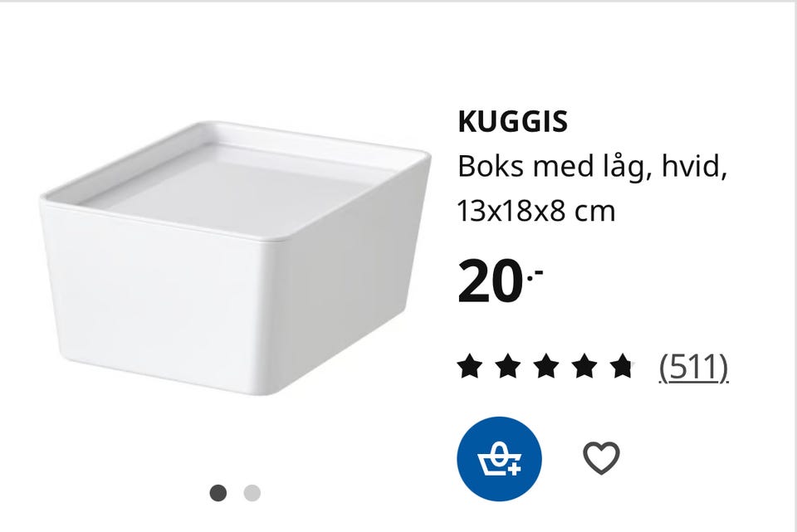Click the 13x18x8 cm dimensions text

(x=536, y=211)
